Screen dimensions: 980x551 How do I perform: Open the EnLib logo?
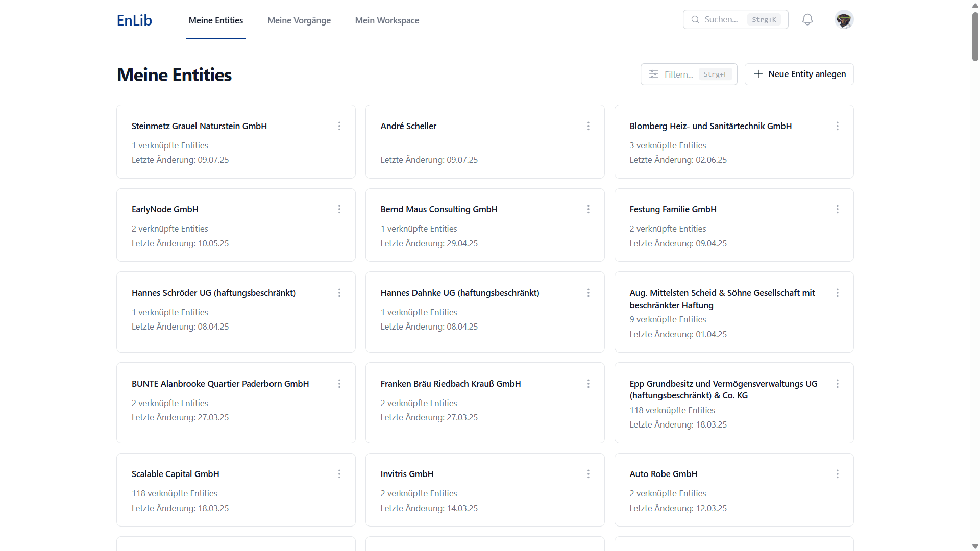point(134,20)
